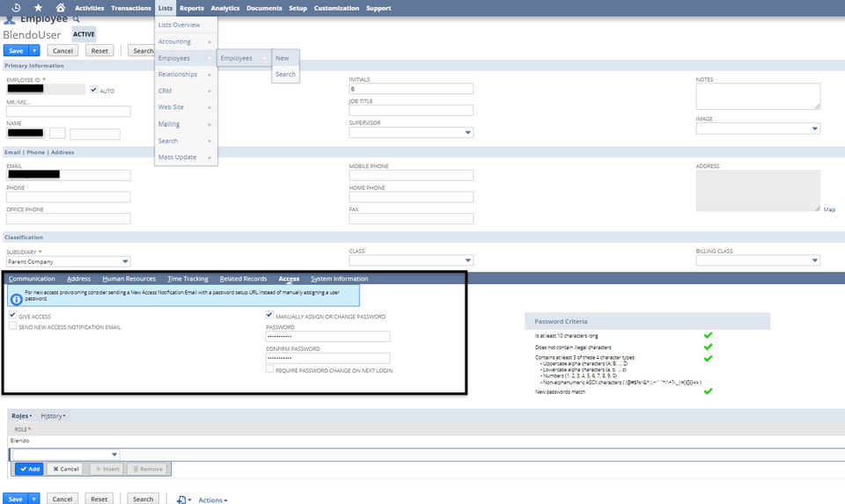Select New in the Employees submenu
This screenshot has height=504, width=845.
[283, 58]
